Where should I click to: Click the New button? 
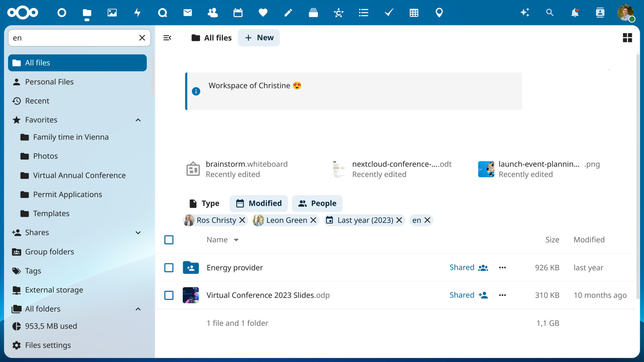coord(259,38)
